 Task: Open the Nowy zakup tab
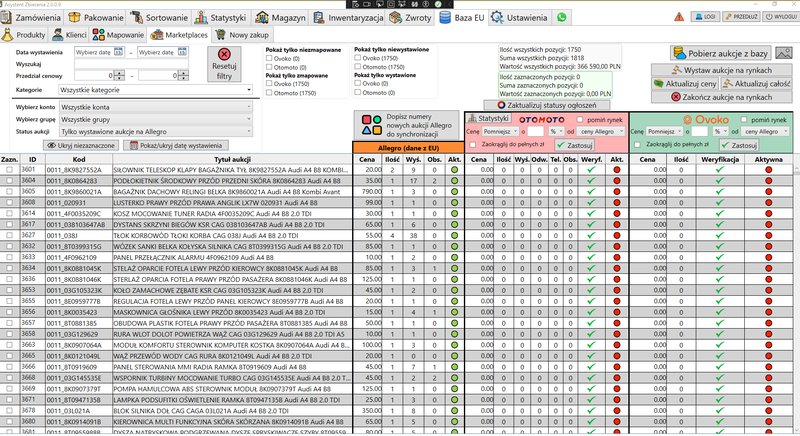point(242,35)
